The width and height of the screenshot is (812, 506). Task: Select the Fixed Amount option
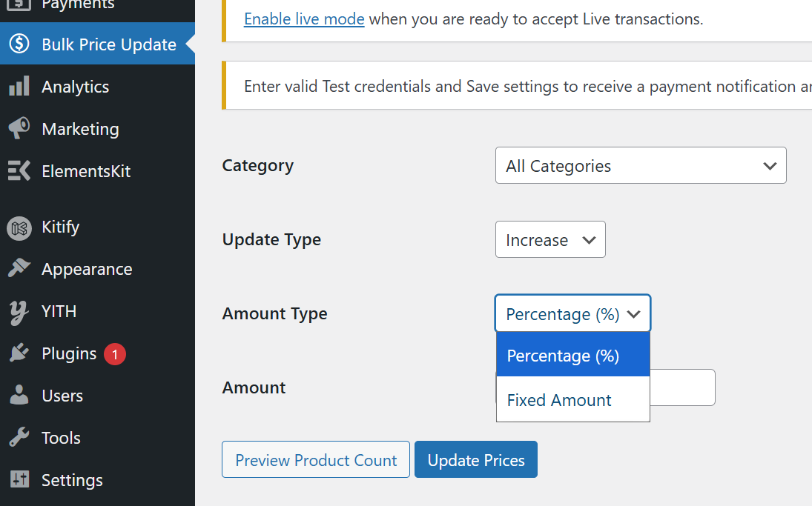pos(560,400)
